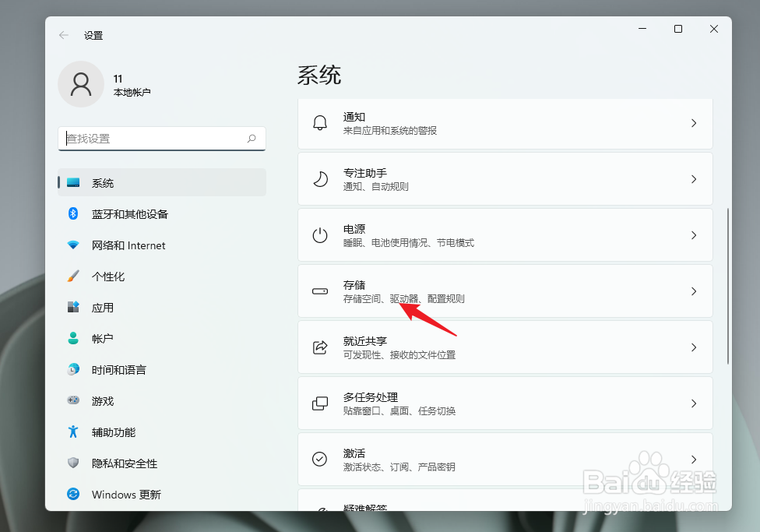
Task: Open Accounts via the person icon
Action: (x=73, y=339)
